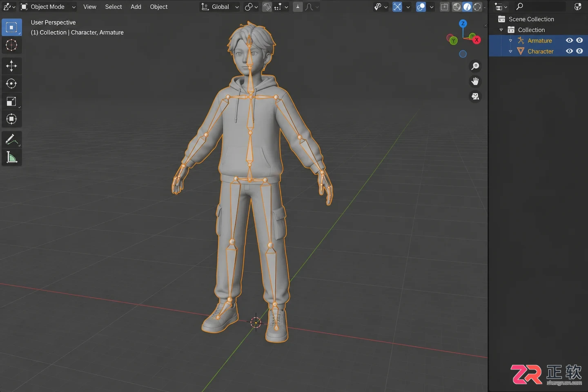The height and width of the screenshot is (392, 588).
Task: Open the Object menu
Action: coord(159,7)
